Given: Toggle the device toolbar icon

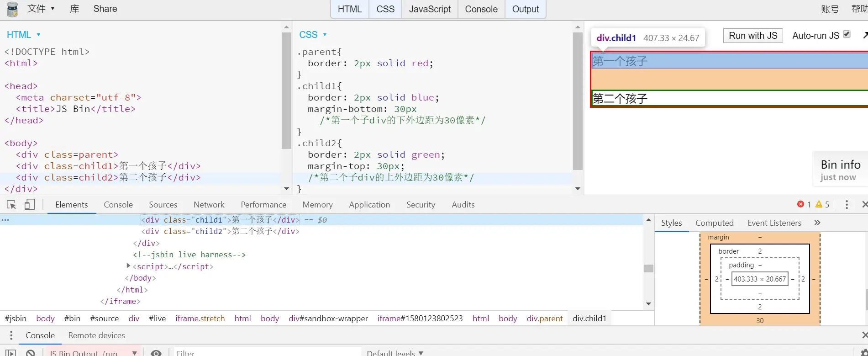Looking at the screenshot, I should tap(30, 205).
